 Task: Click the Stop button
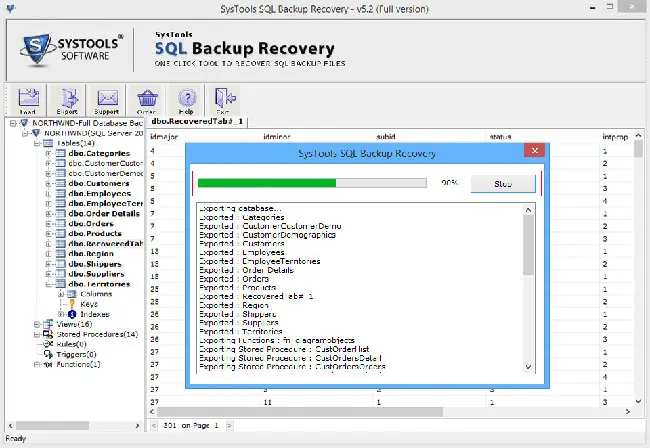[x=503, y=184]
